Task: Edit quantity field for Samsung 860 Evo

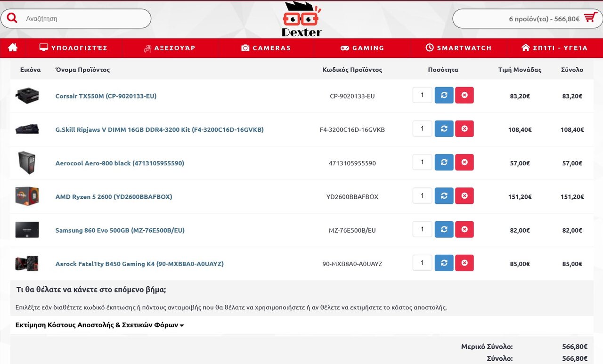Action: [423, 229]
